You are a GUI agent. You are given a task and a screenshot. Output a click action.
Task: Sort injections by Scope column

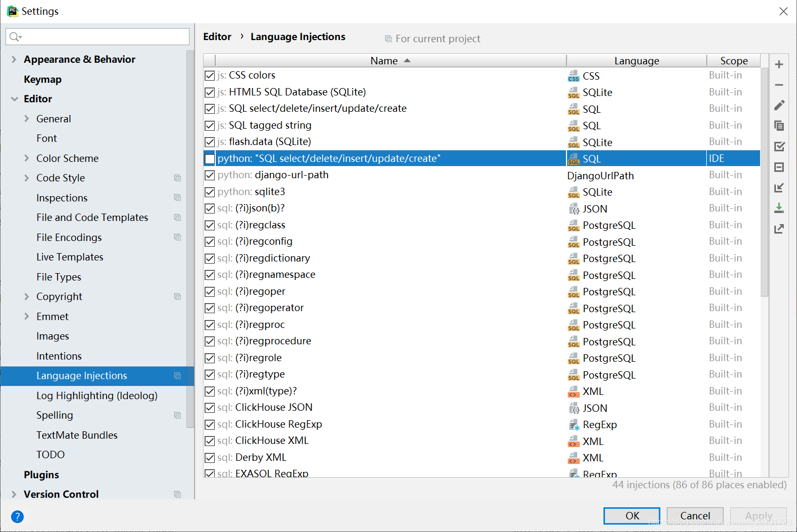pyautogui.click(x=734, y=61)
